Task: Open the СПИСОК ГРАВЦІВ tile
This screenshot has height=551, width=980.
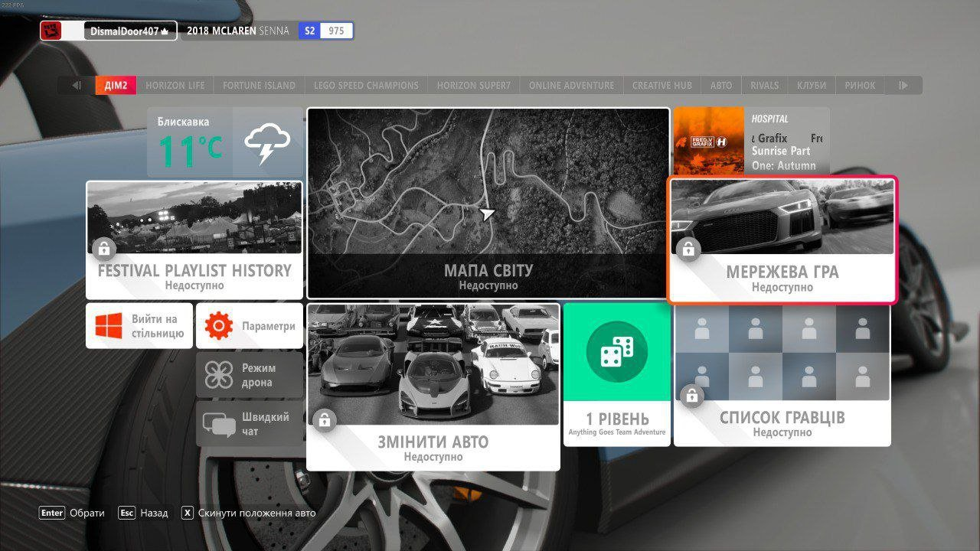Action: 782,375
